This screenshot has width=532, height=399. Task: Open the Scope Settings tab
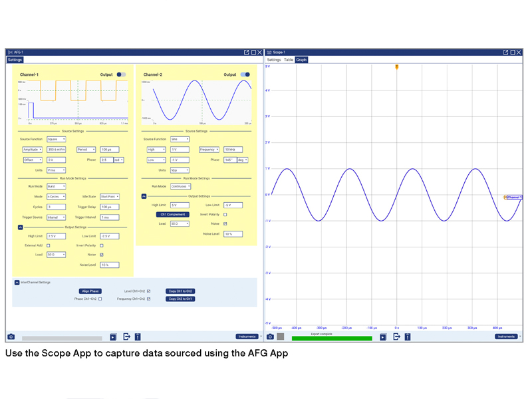tap(274, 60)
